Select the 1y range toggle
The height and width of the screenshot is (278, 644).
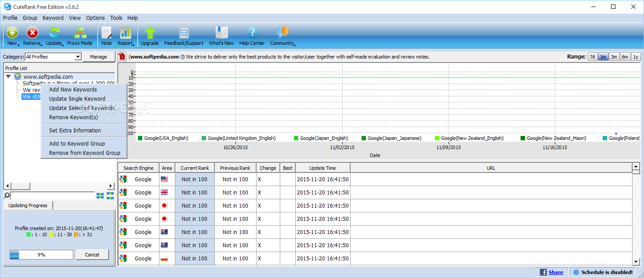[636, 57]
